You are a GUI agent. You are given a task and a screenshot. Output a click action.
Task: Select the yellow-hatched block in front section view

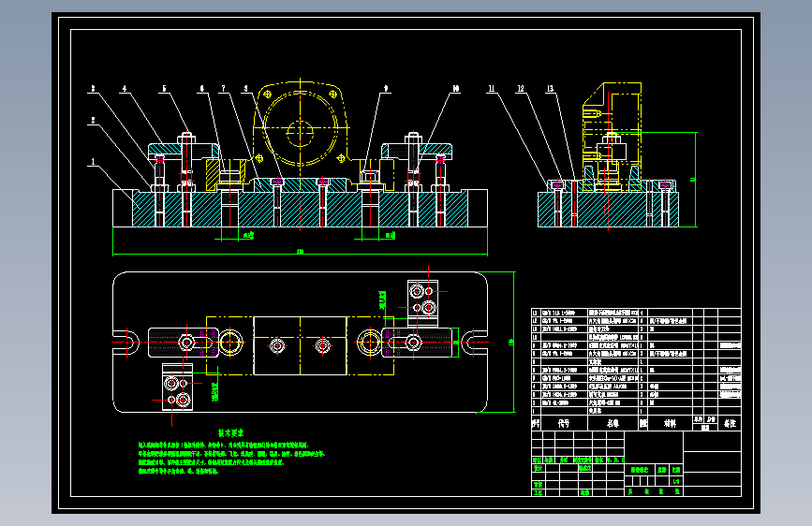pos(213,175)
